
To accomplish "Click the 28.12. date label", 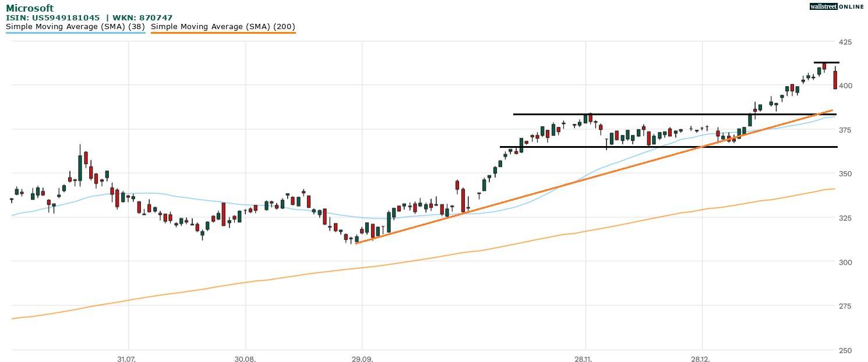I will 702,359.
